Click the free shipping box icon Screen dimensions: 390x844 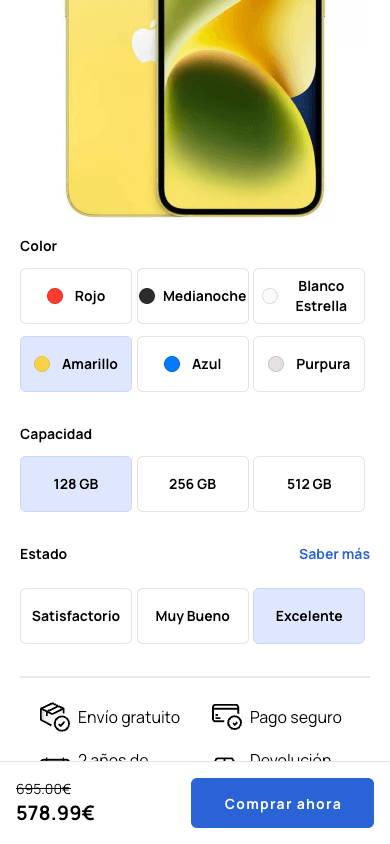click(55, 717)
